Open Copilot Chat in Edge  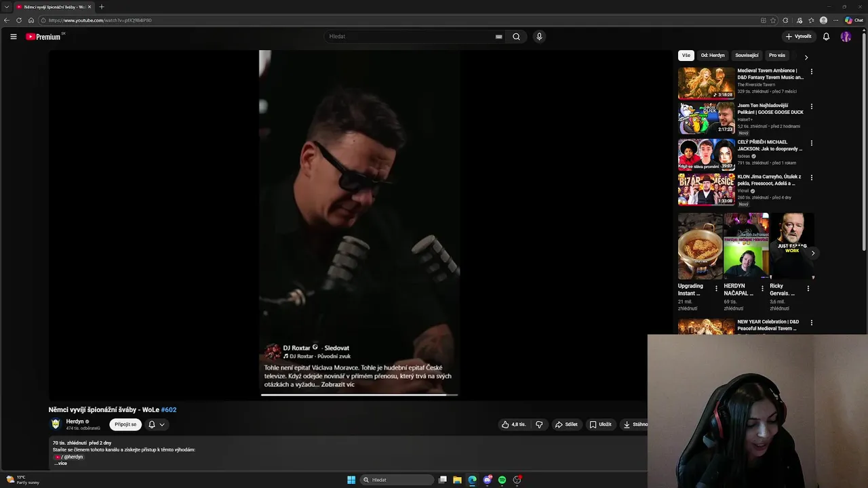(x=854, y=20)
